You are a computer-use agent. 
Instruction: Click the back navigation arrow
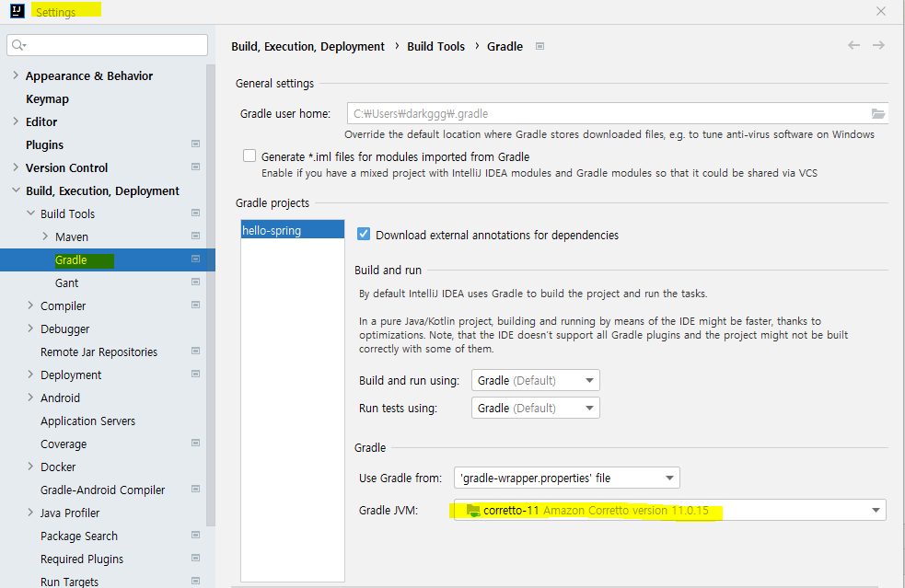pos(853,45)
